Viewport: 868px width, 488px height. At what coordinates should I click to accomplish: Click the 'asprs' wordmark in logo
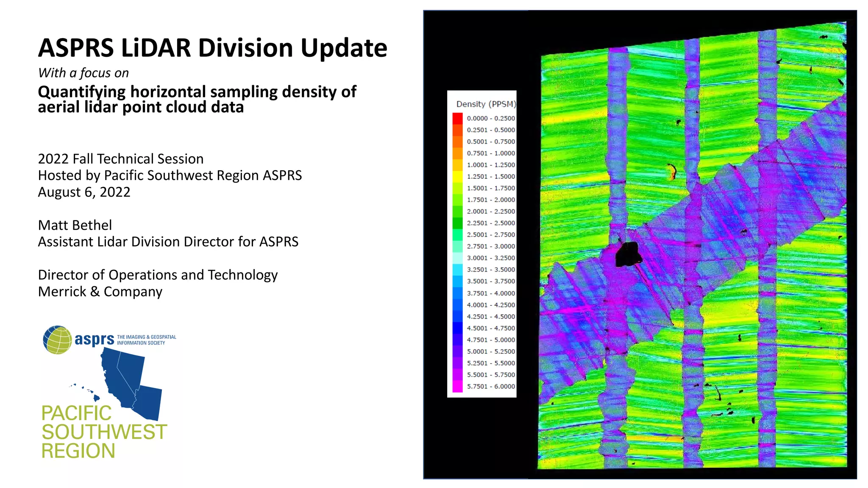(x=94, y=339)
